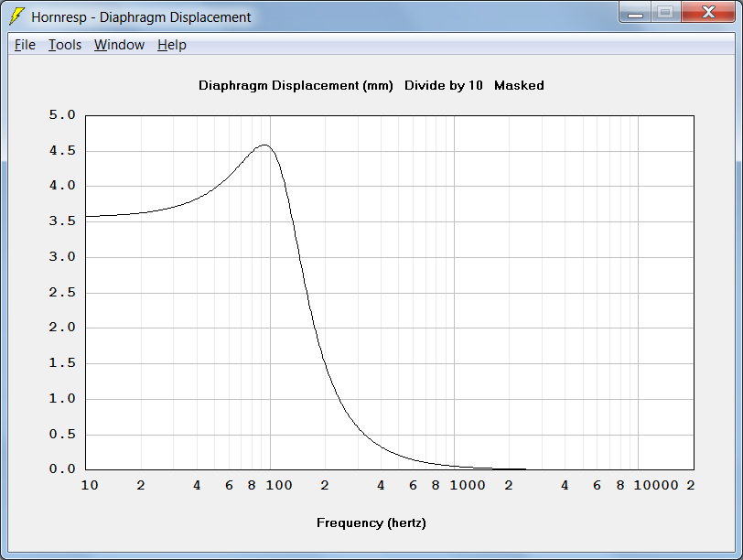Open the Tools menu
The width and height of the screenshot is (743, 560).
click(65, 45)
